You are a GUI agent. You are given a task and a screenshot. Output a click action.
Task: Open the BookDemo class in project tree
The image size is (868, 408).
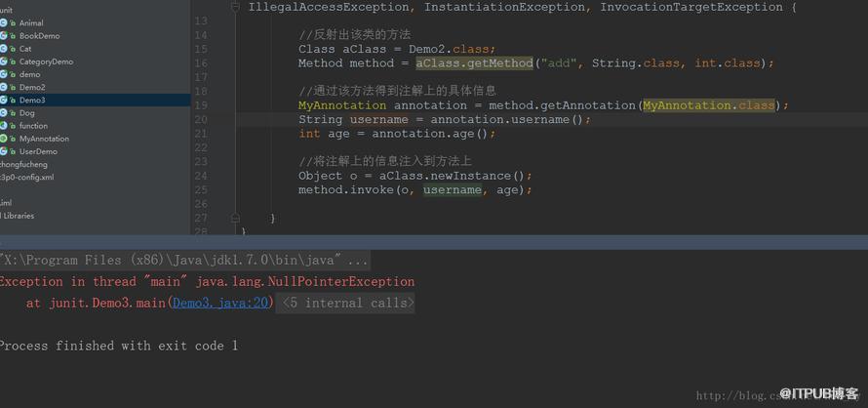pyautogui.click(x=39, y=35)
